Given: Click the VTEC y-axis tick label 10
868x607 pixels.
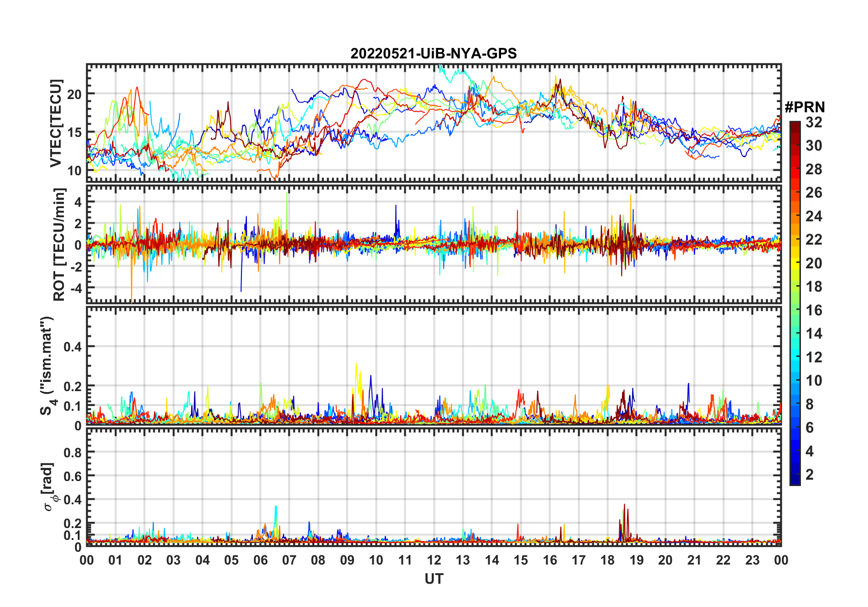Looking at the screenshot, I should click(74, 171).
